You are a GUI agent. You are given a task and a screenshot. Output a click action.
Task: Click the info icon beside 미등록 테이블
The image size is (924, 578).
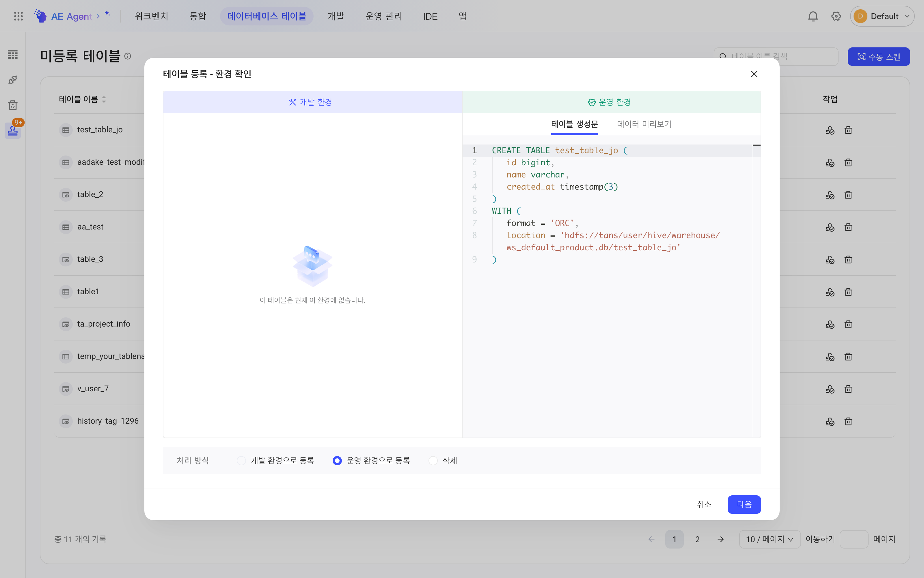coord(128,56)
